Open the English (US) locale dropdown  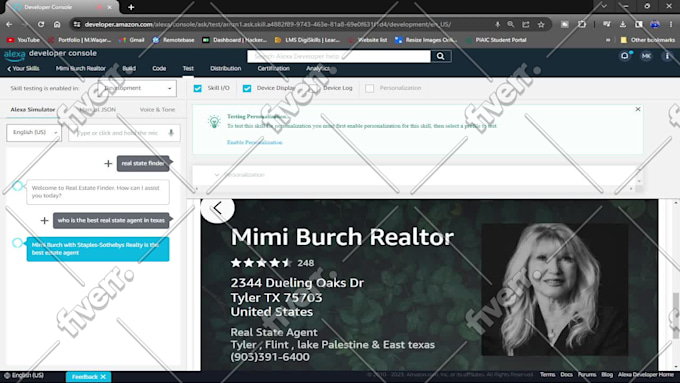point(34,132)
